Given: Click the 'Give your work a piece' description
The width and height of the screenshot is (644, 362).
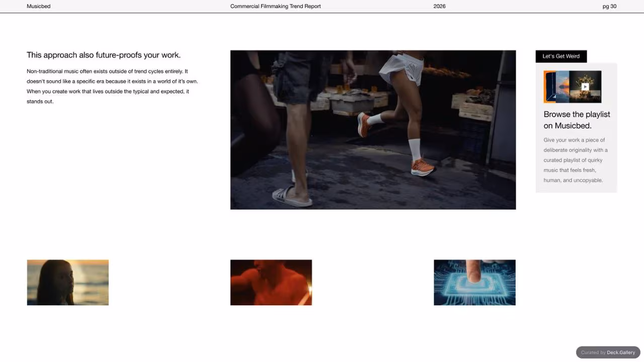Looking at the screenshot, I should pyautogui.click(x=576, y=160).
